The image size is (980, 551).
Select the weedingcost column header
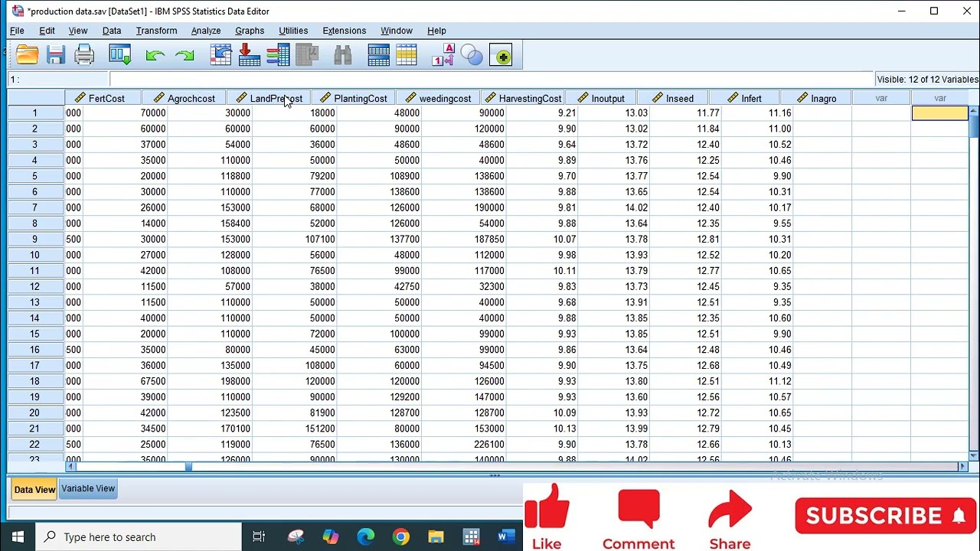point(438,98)
